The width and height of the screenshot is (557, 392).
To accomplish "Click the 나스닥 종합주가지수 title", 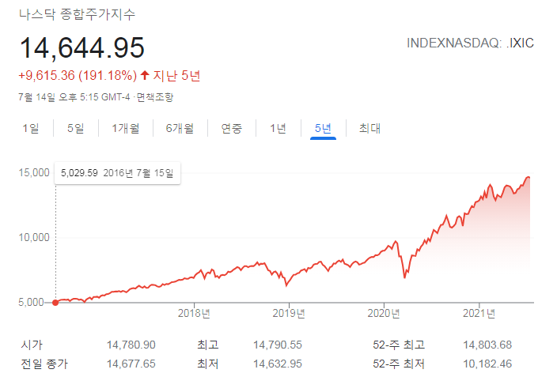I will (x=77, y=14).
